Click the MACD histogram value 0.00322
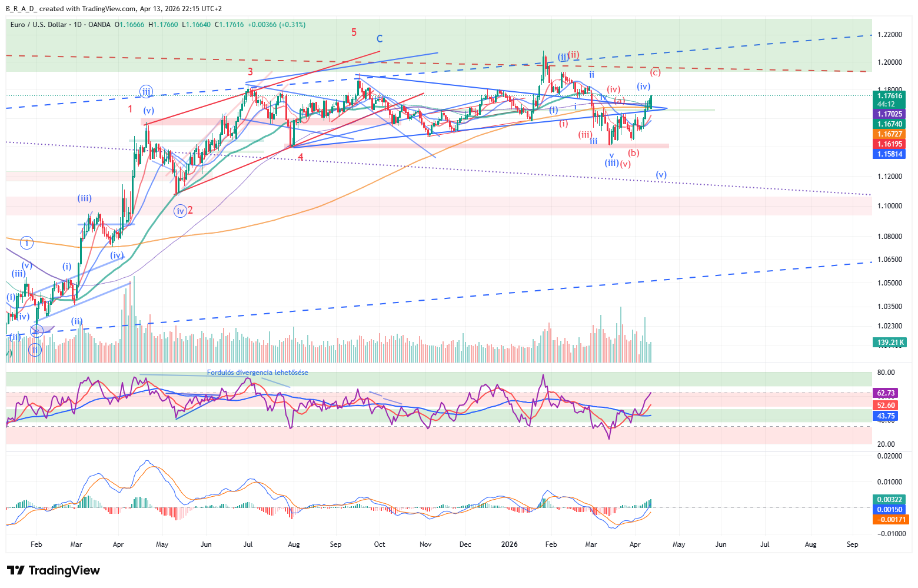The width and height of the screenshot is (918, 588). pyautogui.click(x=889, y=500)
